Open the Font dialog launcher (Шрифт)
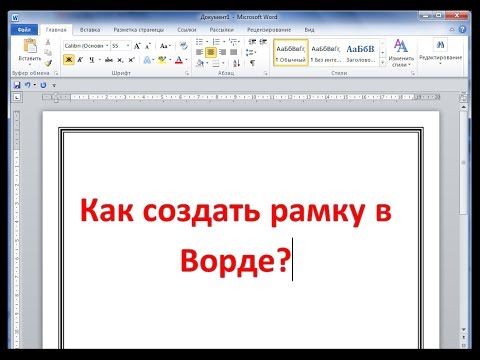 click(x=187, y=73)
